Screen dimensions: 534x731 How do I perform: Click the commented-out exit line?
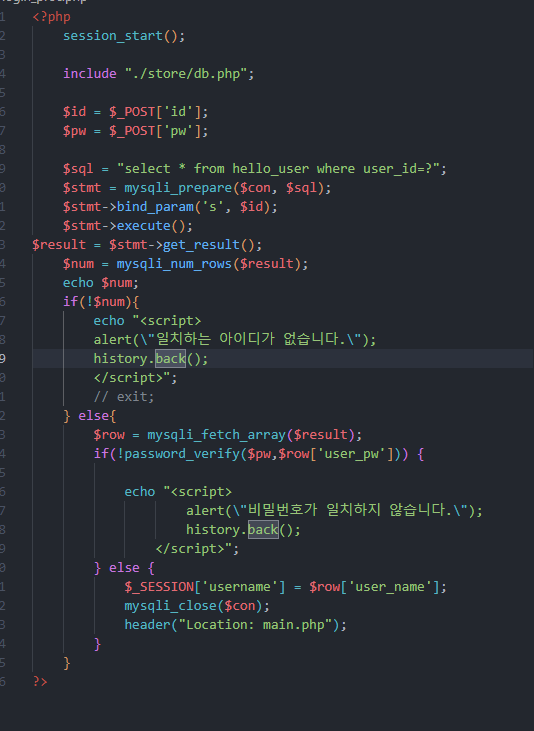tap(124, 397)
